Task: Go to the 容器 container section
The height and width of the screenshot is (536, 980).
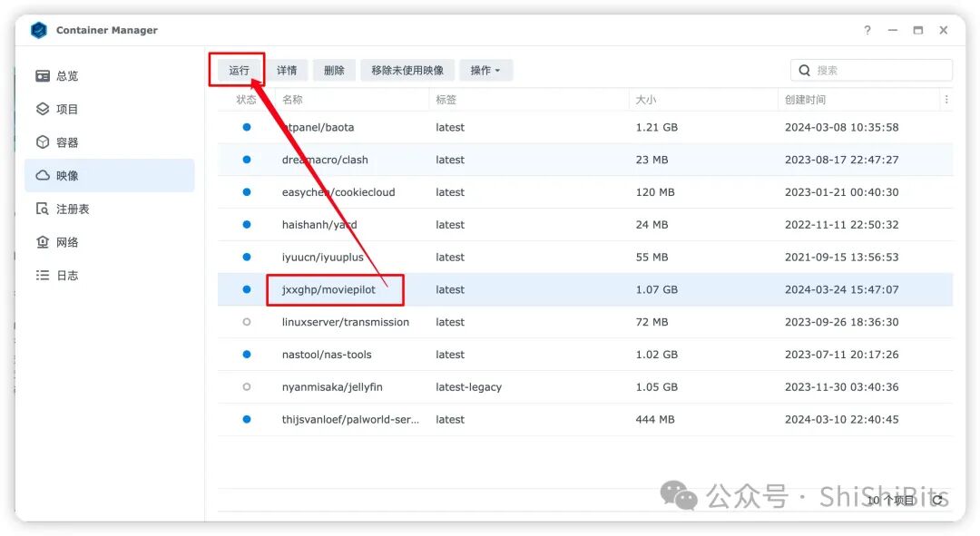Action: coord(110,142)
